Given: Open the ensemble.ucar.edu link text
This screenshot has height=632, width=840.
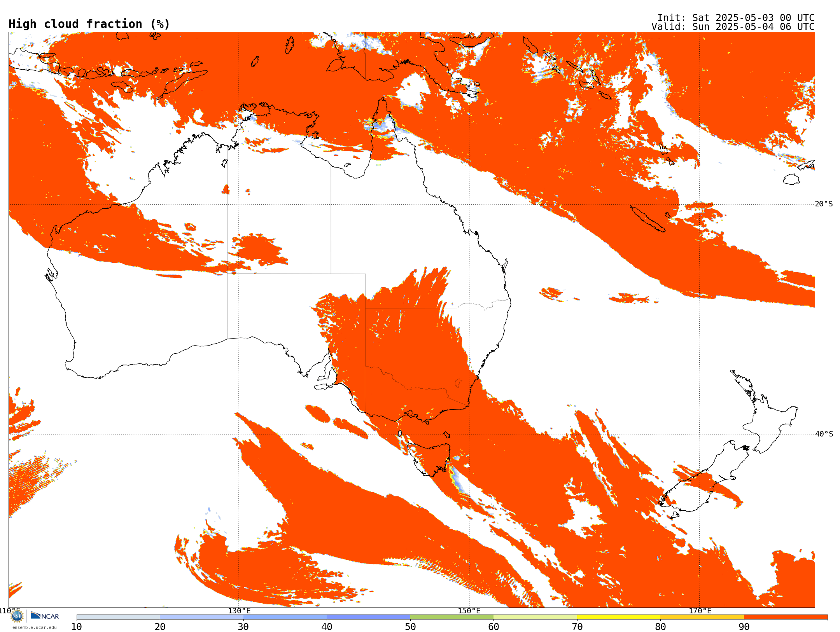Looking at the screenshot, I should point(35,627).
